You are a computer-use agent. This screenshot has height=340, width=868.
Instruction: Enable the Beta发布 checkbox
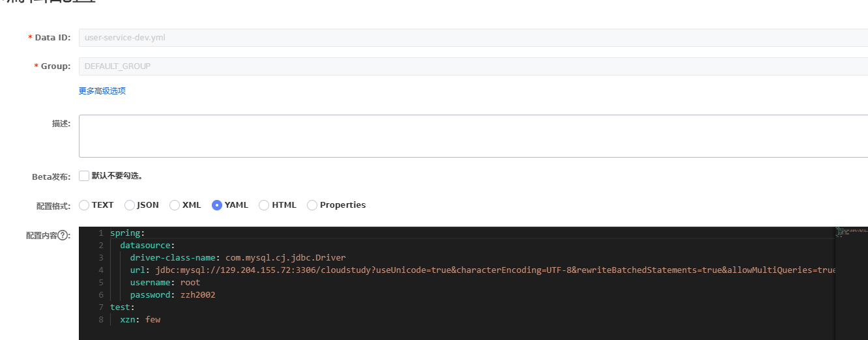coord(84,176)
